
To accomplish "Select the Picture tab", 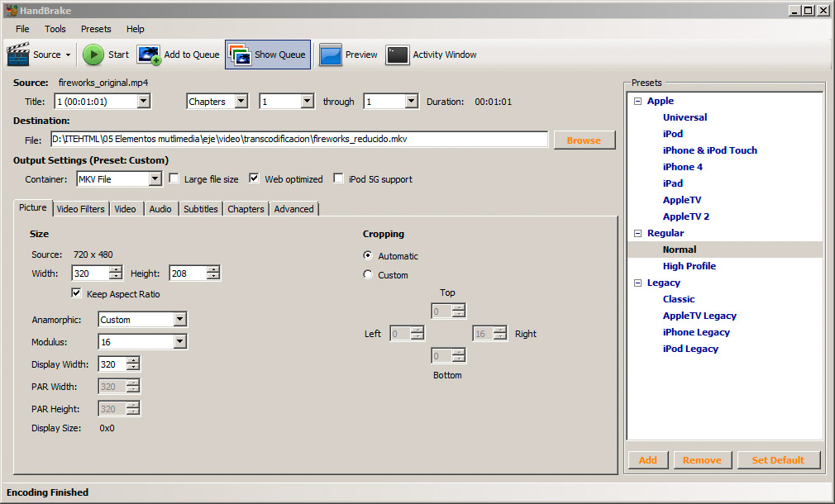I will coord(33,207).
